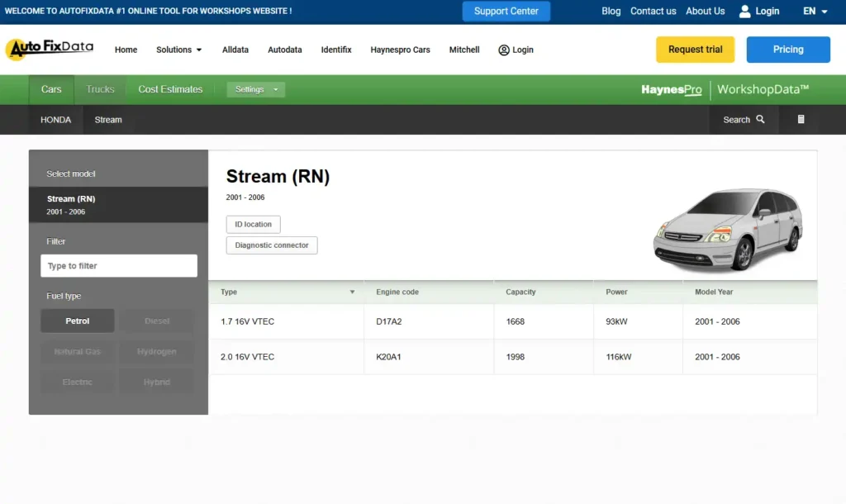Open the Blog link
This screenshot has height=504, width=846.
pyautogui.click(x=611, y=12)
